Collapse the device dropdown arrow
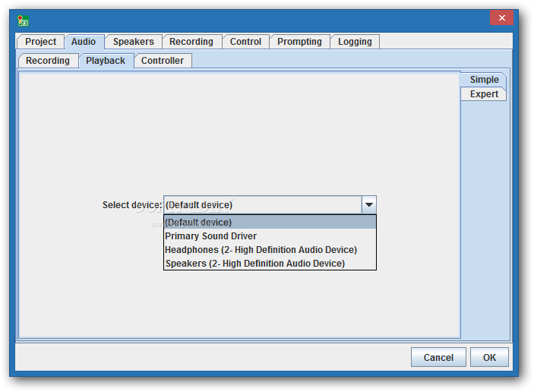 (369, 204)
